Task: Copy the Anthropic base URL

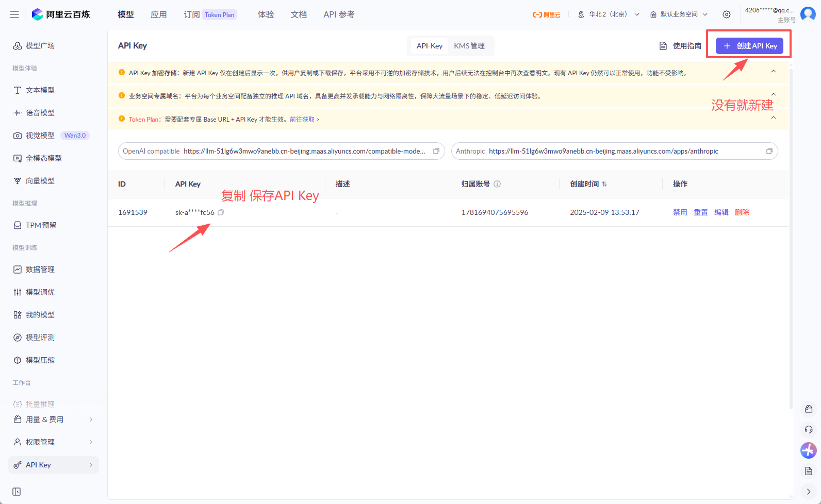Action: click(769, 151)
